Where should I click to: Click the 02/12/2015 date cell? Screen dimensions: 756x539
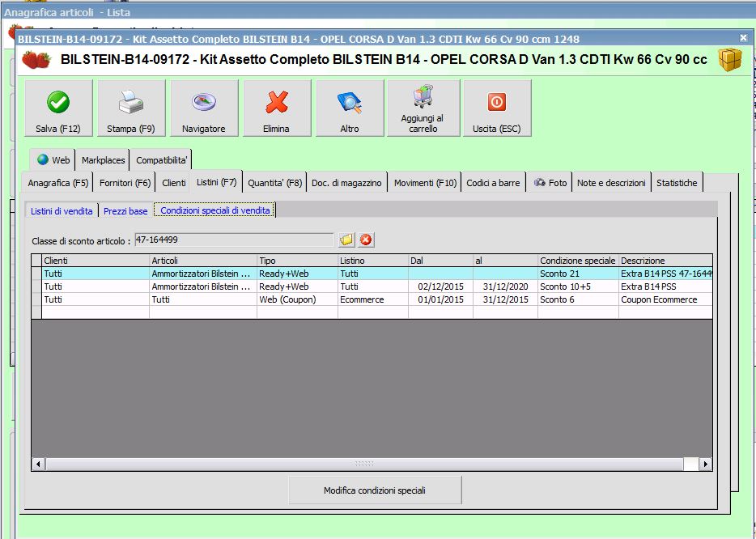tap(440, 286)
